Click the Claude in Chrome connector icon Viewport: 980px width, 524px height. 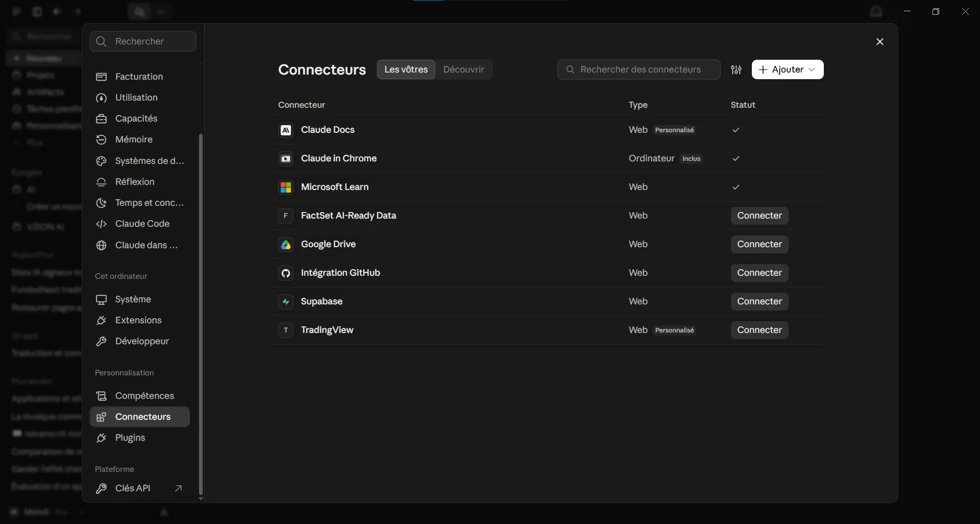286,159
